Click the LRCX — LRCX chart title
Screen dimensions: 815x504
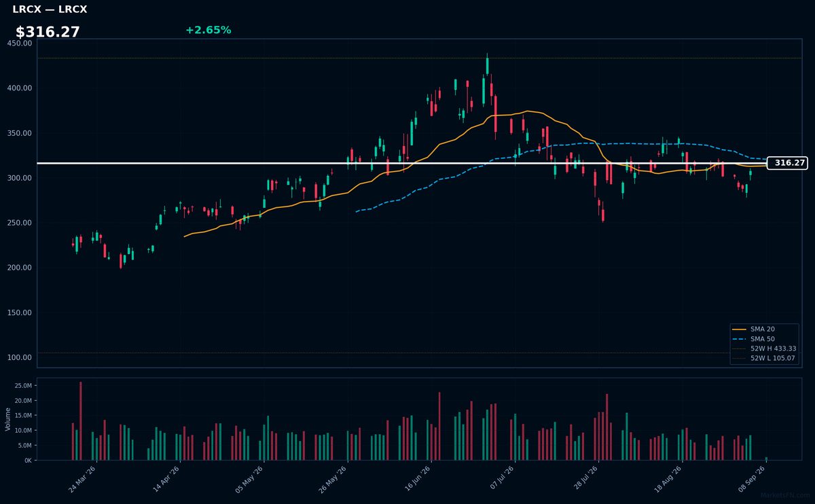pyautogui.click(x=50, y=10)
